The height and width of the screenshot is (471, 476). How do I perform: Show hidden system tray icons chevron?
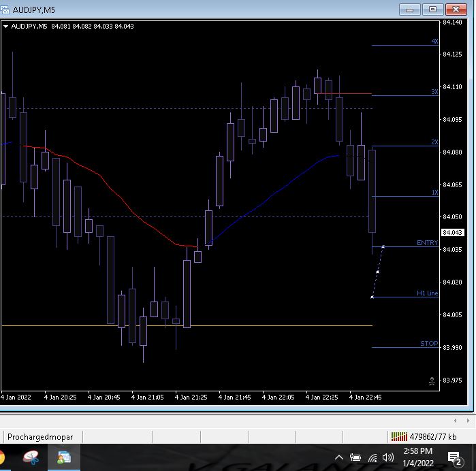pos(339,457)
